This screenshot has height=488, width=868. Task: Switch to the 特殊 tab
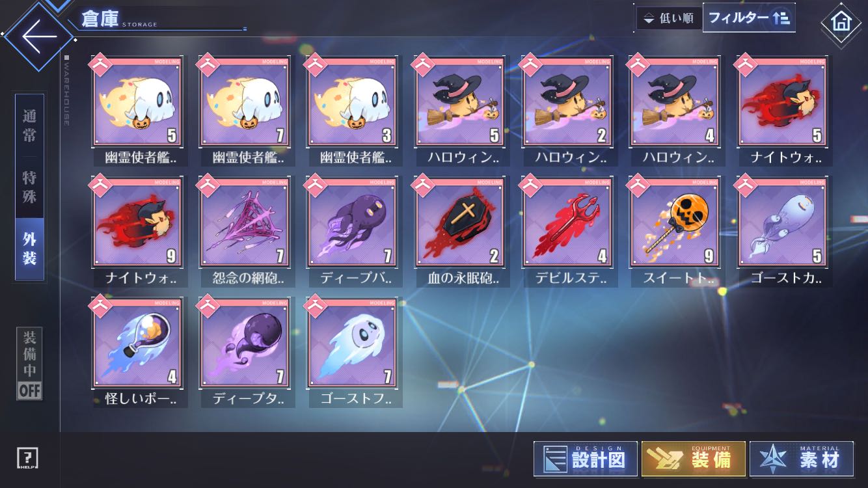(x=29, y=187)
